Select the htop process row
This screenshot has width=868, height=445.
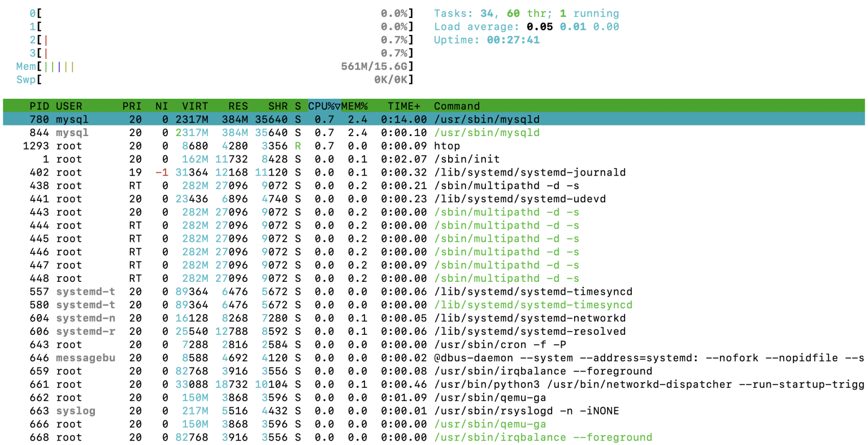pos(226,146)
